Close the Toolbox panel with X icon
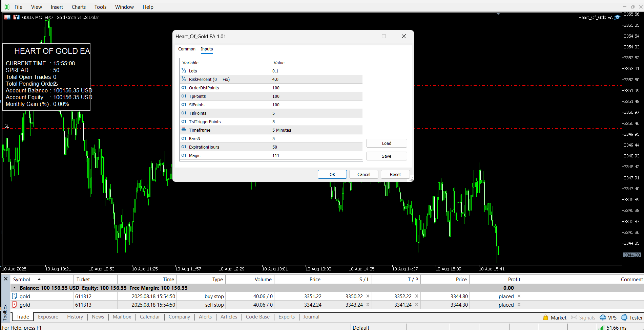This screenshot has width=644, height=330. [5, 279]
